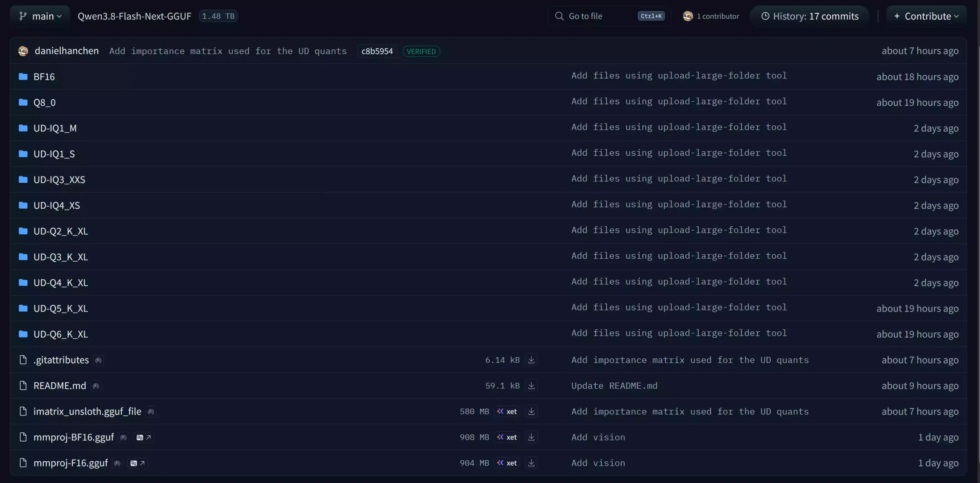Download the .gitattributes file

(x=531, y=360)
